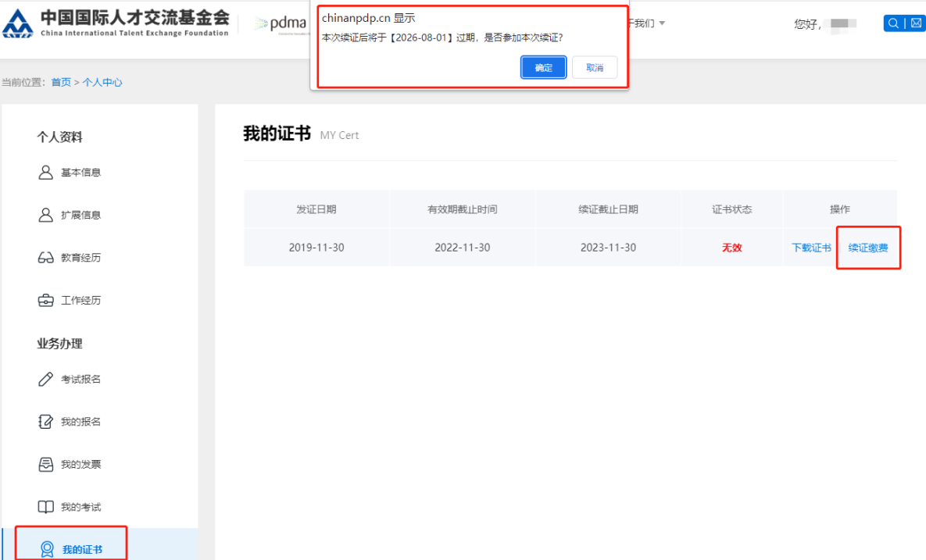Click the invoice icon next to 我的发票

(x=47, y=464)
